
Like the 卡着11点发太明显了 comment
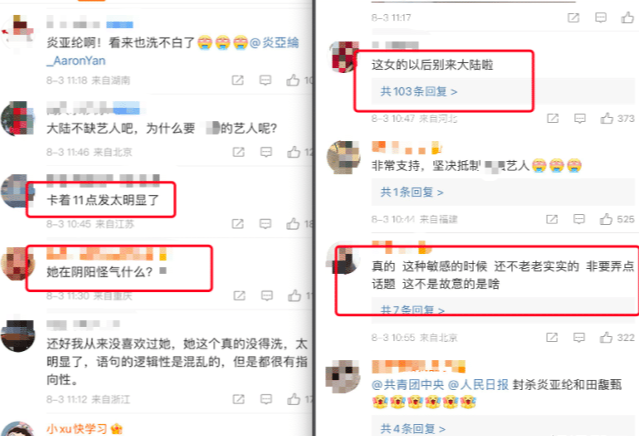[x=293, y=224]
